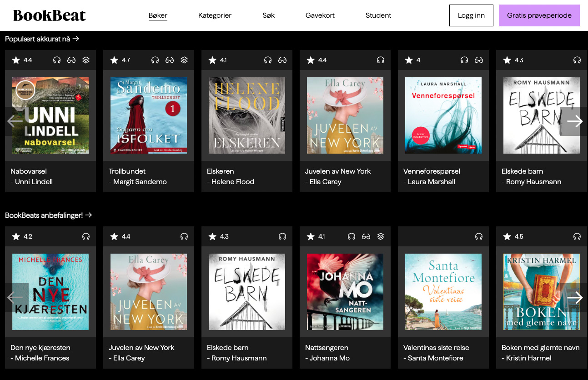588x380 pixels.
Task: Open the Populært akkurat nå section link
Action: (42, 39)
